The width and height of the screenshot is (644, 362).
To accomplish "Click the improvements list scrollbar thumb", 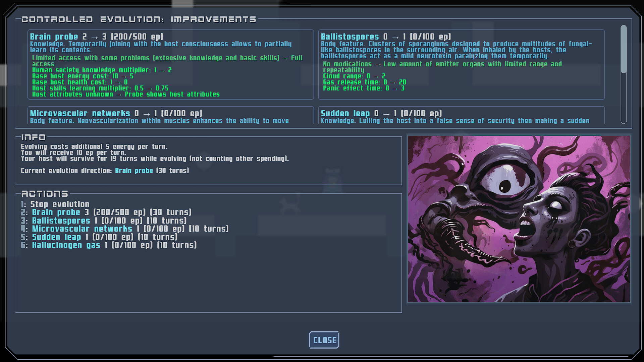I will 624,49.
